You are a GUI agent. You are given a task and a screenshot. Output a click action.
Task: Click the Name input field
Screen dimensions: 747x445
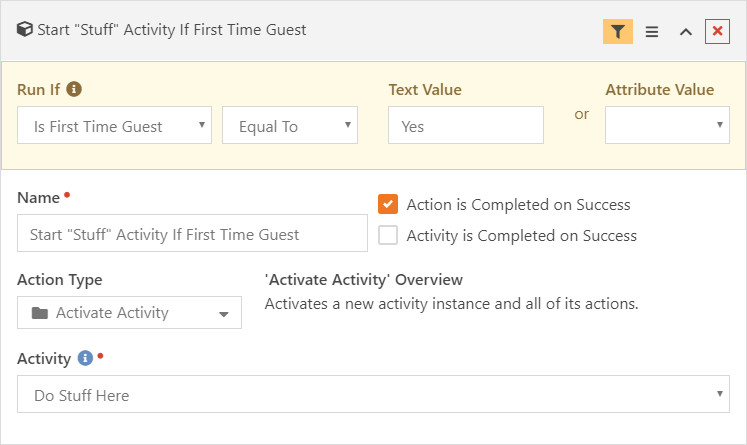(x=192, y=233)
